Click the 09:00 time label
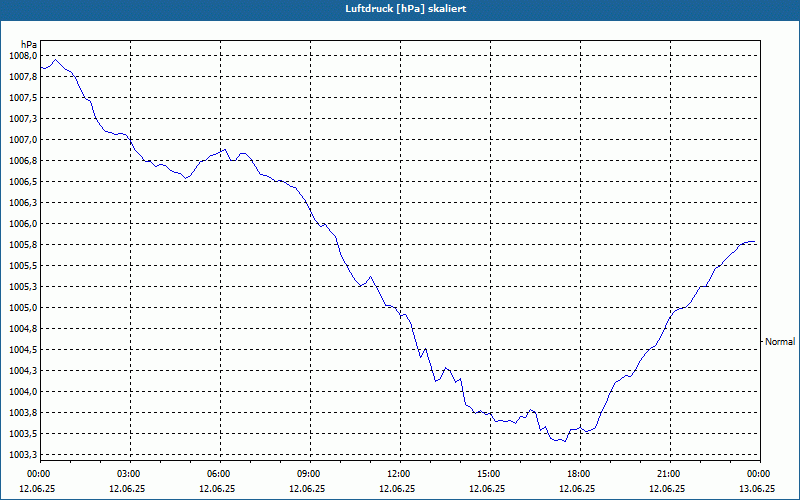 point(311,474)
